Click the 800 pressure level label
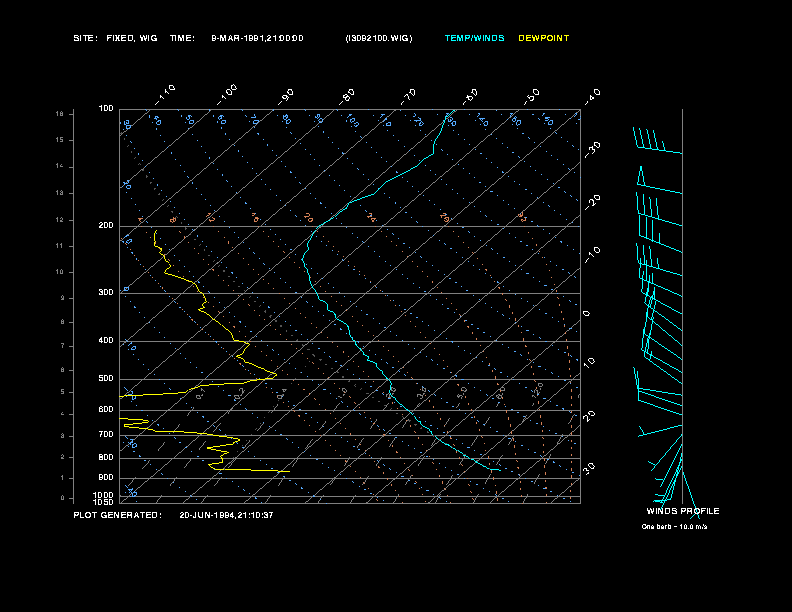Image resolution: width=792 pixels, height=612 pixels. tap(106, 457)
